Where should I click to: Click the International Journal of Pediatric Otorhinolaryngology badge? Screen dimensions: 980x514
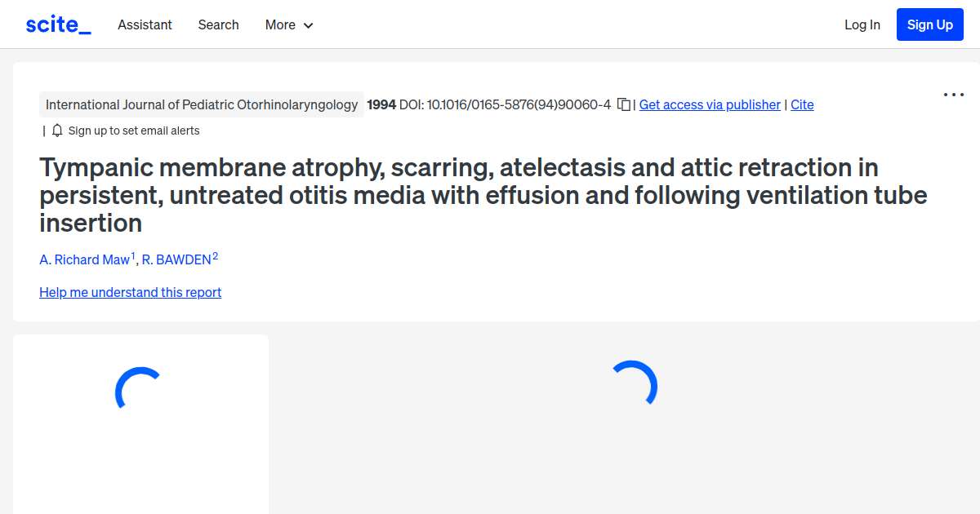[x=202, y=104]
